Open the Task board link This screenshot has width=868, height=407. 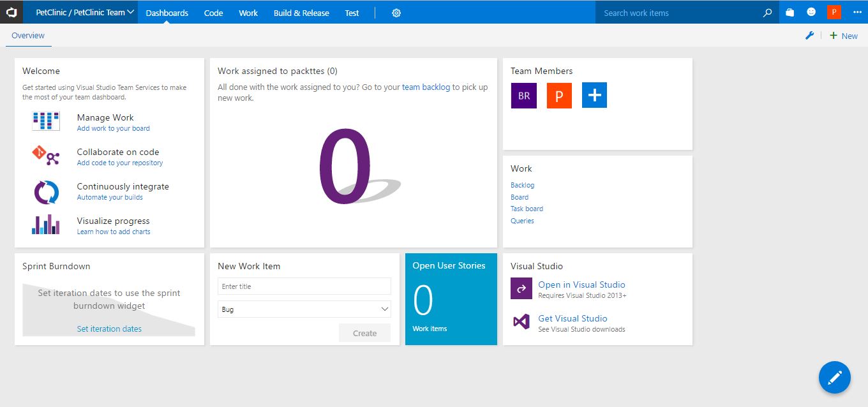[x=527, y=209]
